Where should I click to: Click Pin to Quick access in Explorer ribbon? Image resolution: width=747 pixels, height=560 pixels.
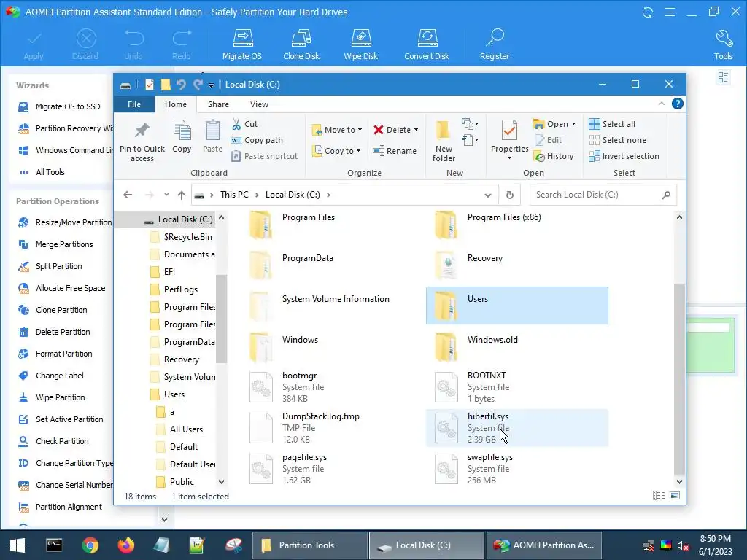coord(142,141)
